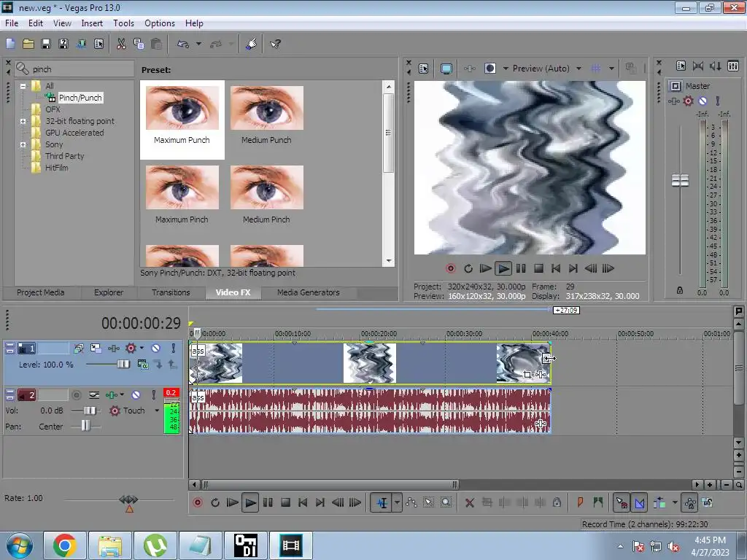This screenshot has height=560, width=747.
Task: Click the audio track 2 Vol slider handle
Action: pos(90,411)
